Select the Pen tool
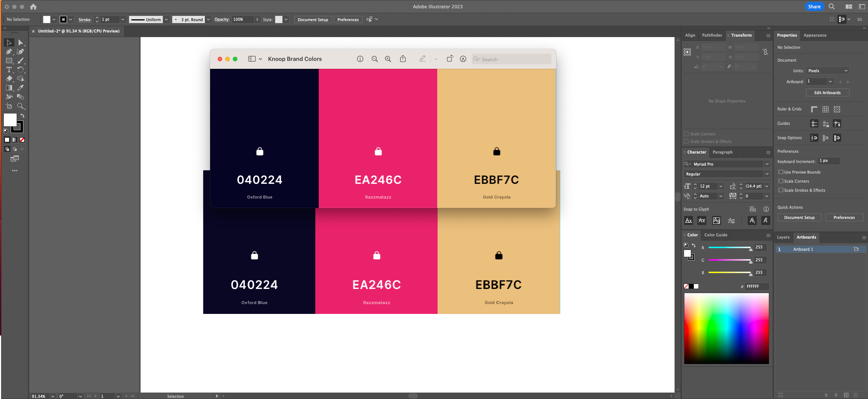This screenshot has width=868, height=399. 9,51
